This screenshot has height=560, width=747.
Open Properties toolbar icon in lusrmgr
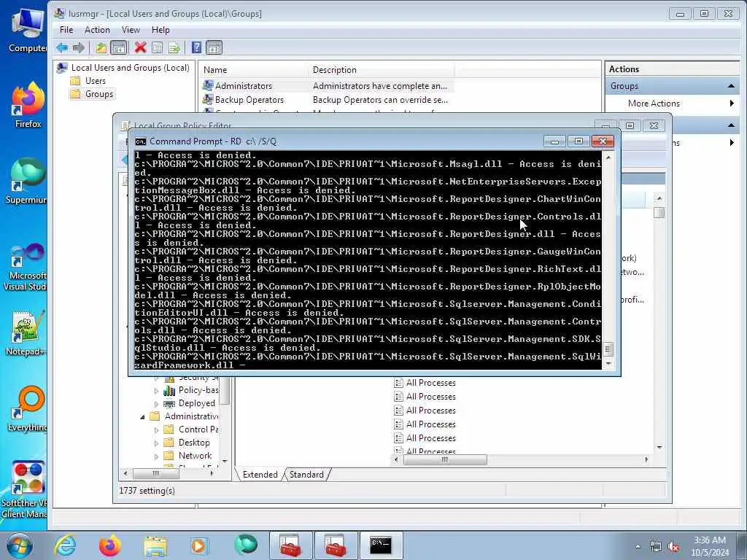point(158,47)
